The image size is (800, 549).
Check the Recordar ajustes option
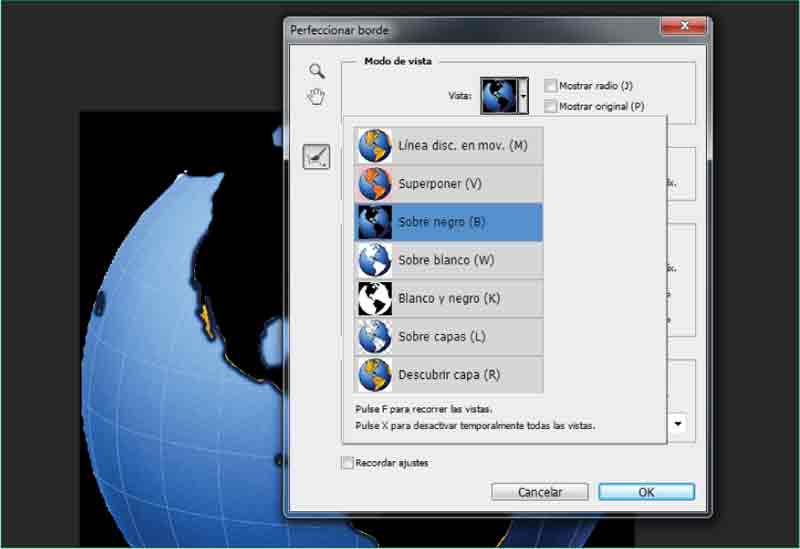click(x=348, y=463)
